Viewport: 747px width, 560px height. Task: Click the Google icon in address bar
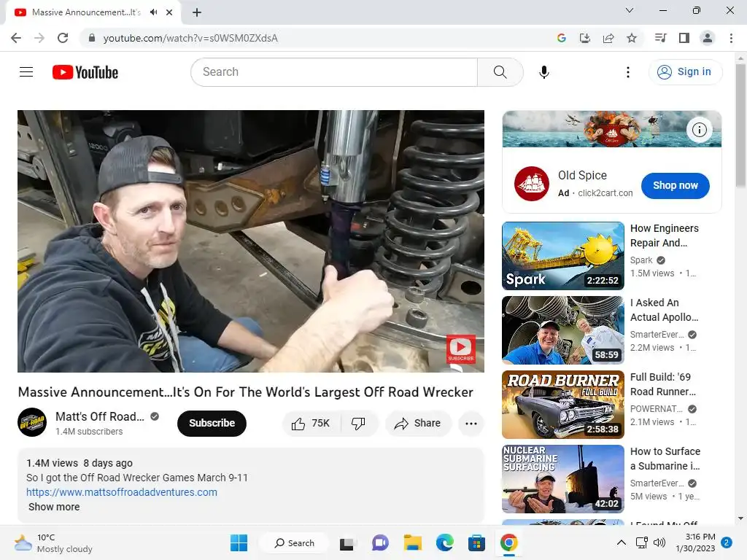[562, 38]
